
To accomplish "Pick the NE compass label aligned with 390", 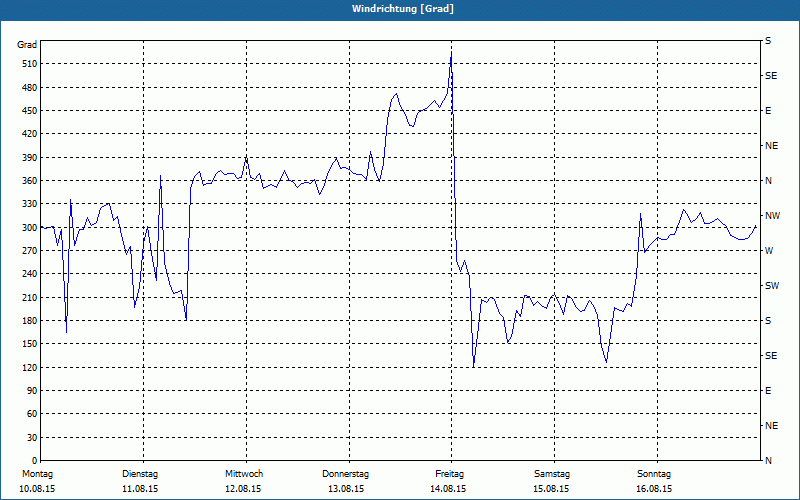I will pyautogui.click(x=771, y=146).
